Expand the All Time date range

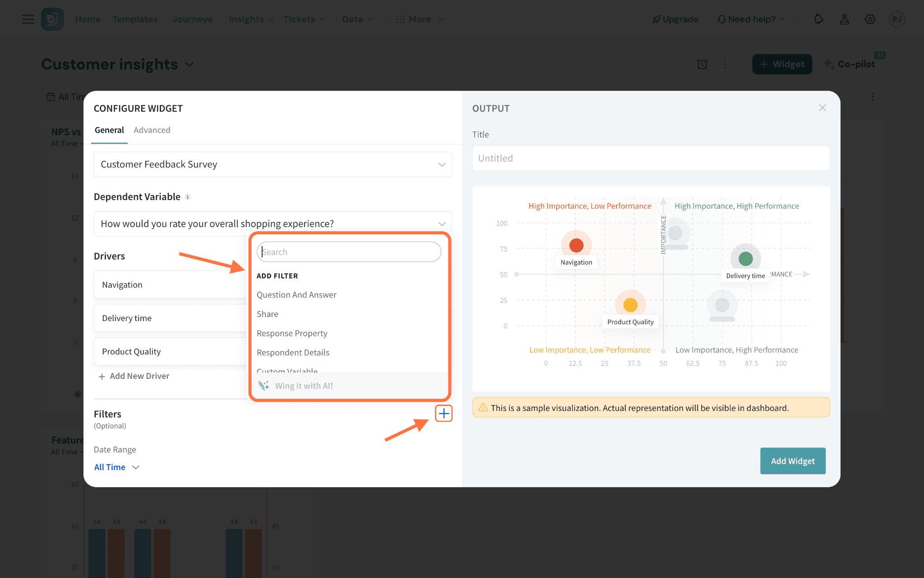117,467
